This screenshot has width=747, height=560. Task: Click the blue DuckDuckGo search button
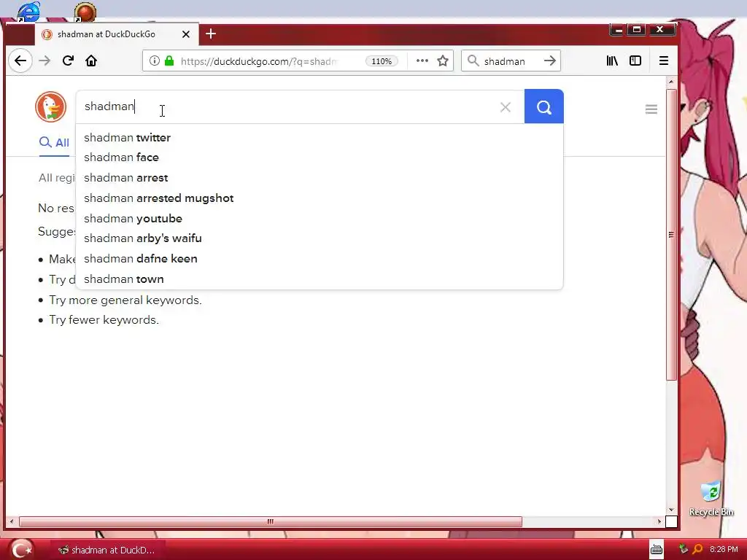click(543, 106)
